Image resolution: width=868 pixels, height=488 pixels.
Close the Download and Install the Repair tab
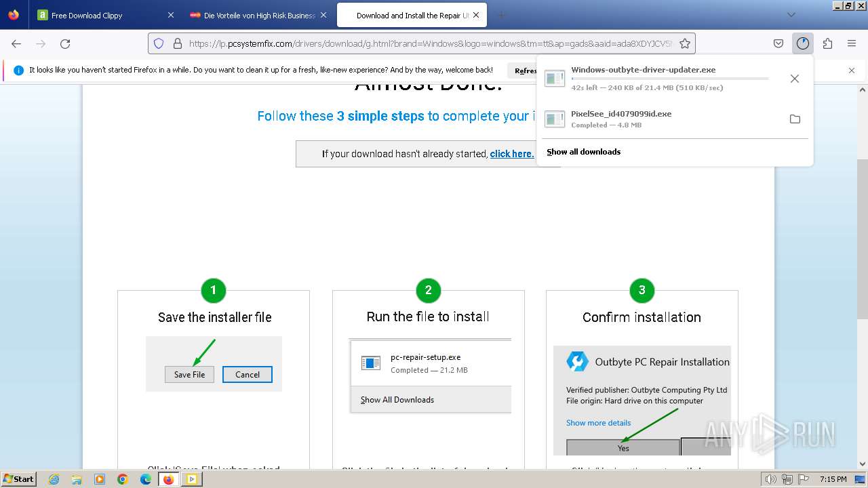pyautogui.click(x=476, y=15)
